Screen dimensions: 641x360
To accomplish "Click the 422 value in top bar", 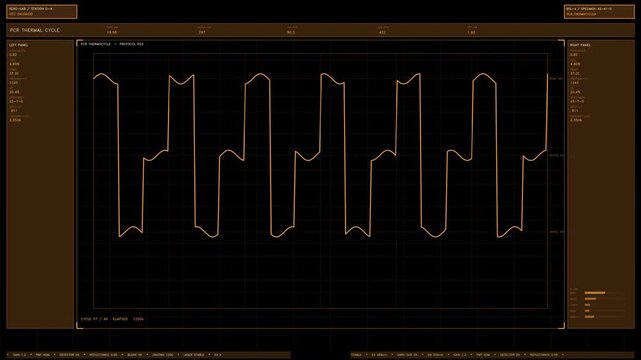I will tap(382, 32).
